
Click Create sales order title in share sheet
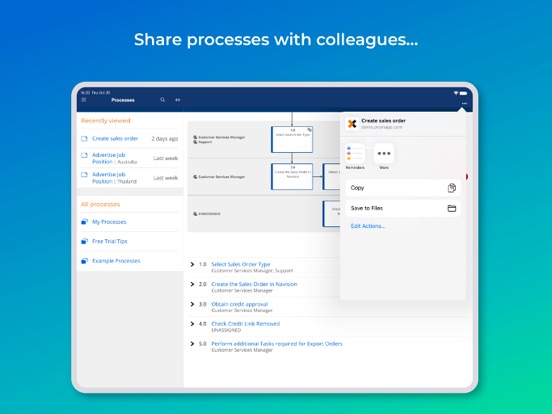[x=383, y=121]
